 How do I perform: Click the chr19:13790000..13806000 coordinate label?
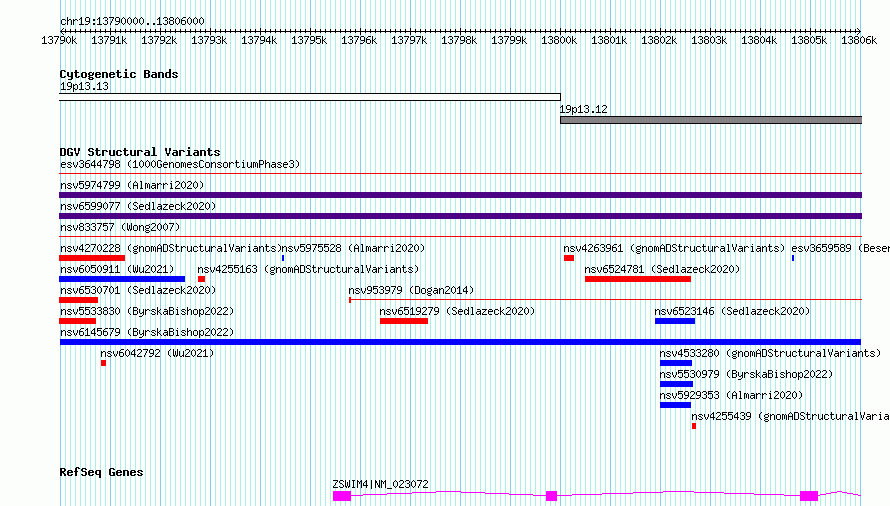[132, 21]
